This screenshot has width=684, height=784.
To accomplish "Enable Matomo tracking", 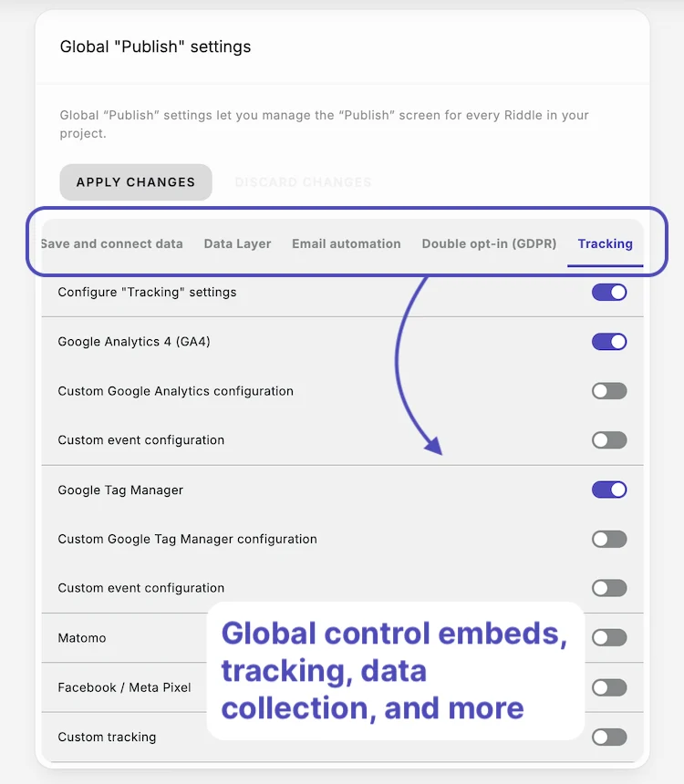I will (608, 637).
